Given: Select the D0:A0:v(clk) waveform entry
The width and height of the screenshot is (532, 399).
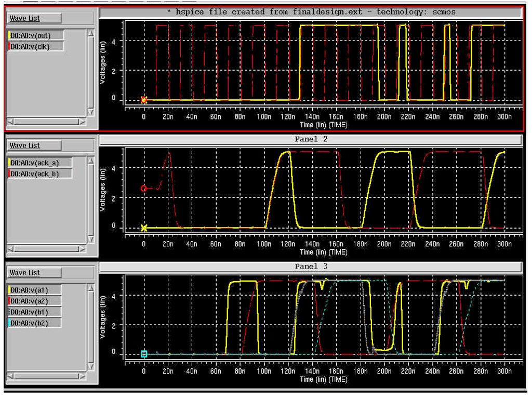Looking at the screenshot, I should coord(36,46).
